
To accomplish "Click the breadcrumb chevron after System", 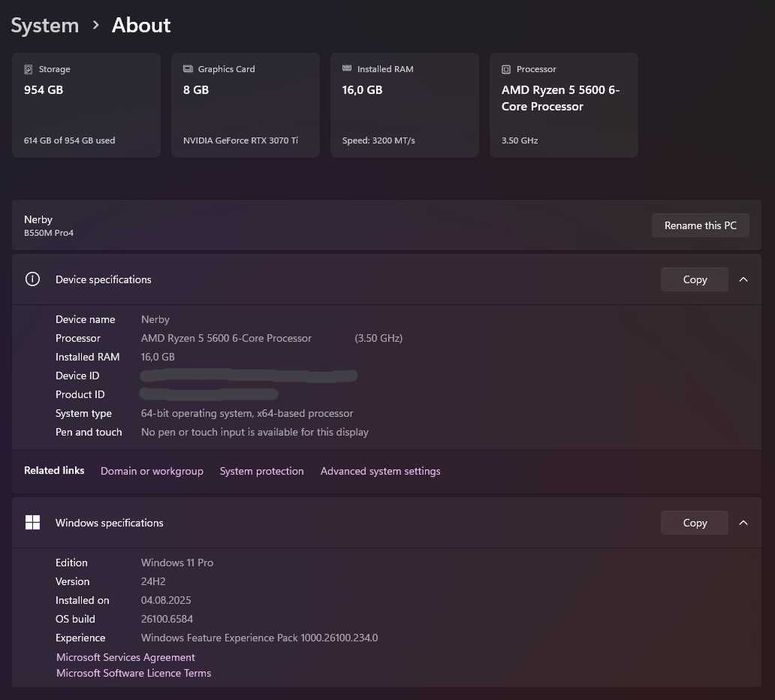I will coord(96,25).
